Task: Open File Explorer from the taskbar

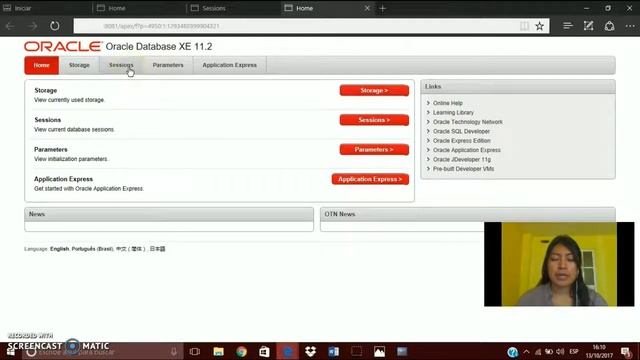Action: 218,351
